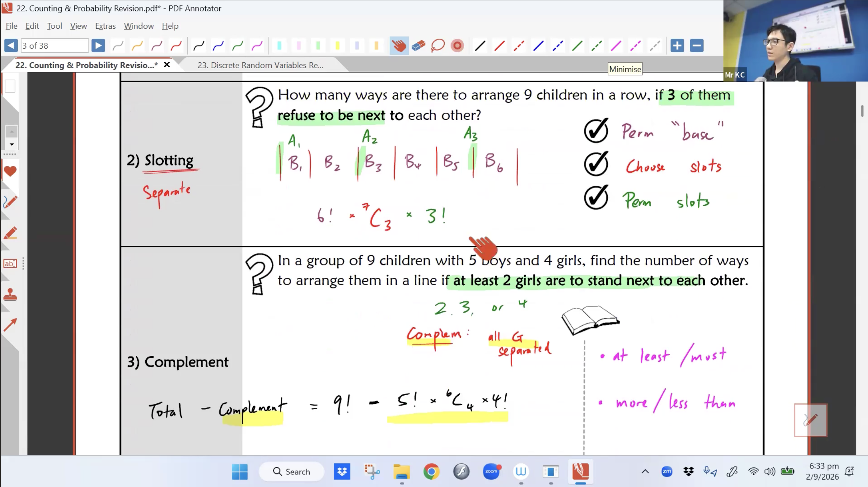Image resolution: width=868 pixels, height=487 pixels.
Task: Open Google Chrome from the taskbar
Action: (431, 472)
